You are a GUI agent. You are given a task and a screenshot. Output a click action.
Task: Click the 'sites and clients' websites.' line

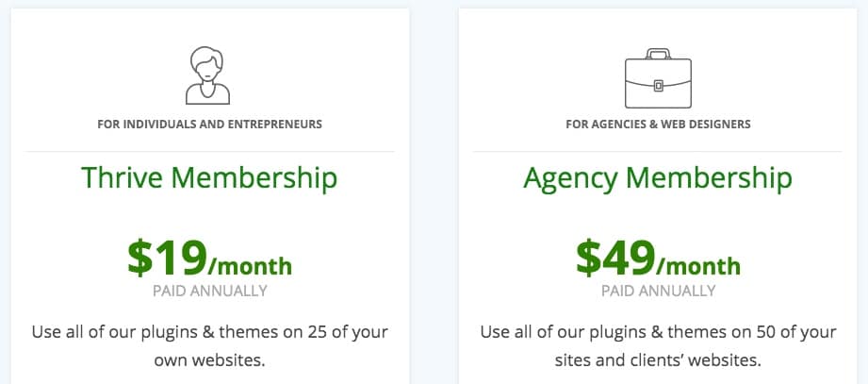click(658, 359)
